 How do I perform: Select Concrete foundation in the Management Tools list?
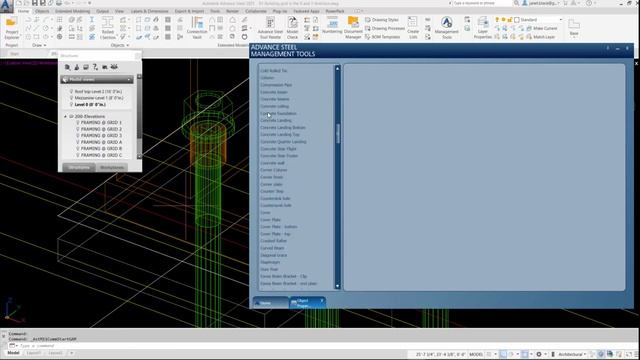pyautogui.click(x=278, y=113)
